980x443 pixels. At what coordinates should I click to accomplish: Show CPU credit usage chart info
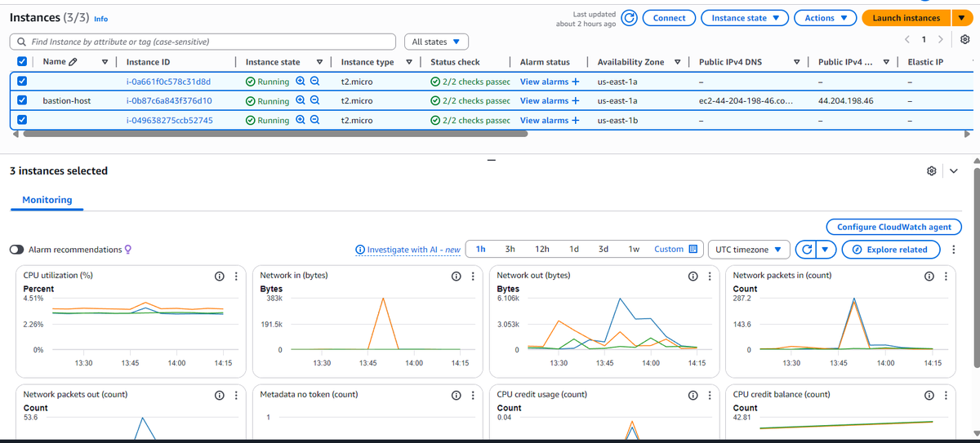(x=693, y=396)
